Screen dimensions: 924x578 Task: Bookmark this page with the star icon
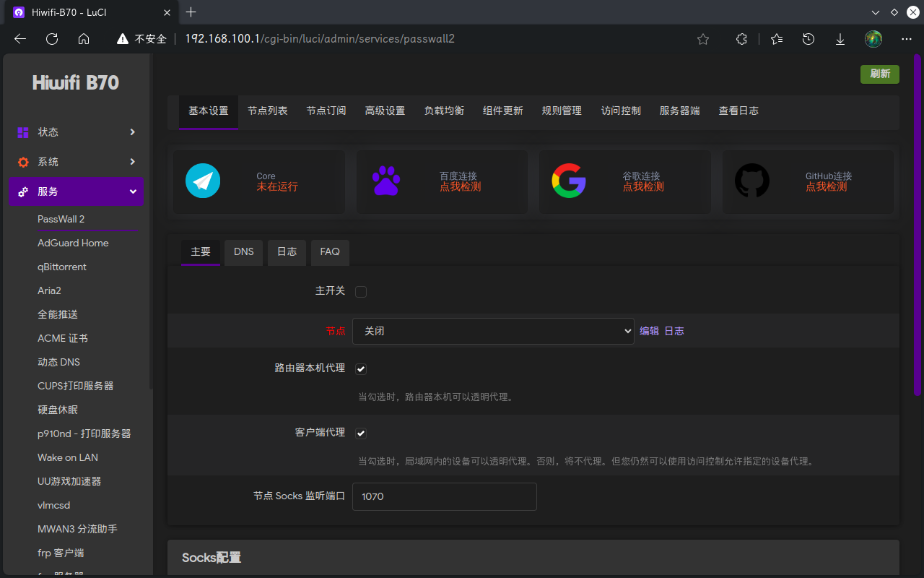coord(703,39)
